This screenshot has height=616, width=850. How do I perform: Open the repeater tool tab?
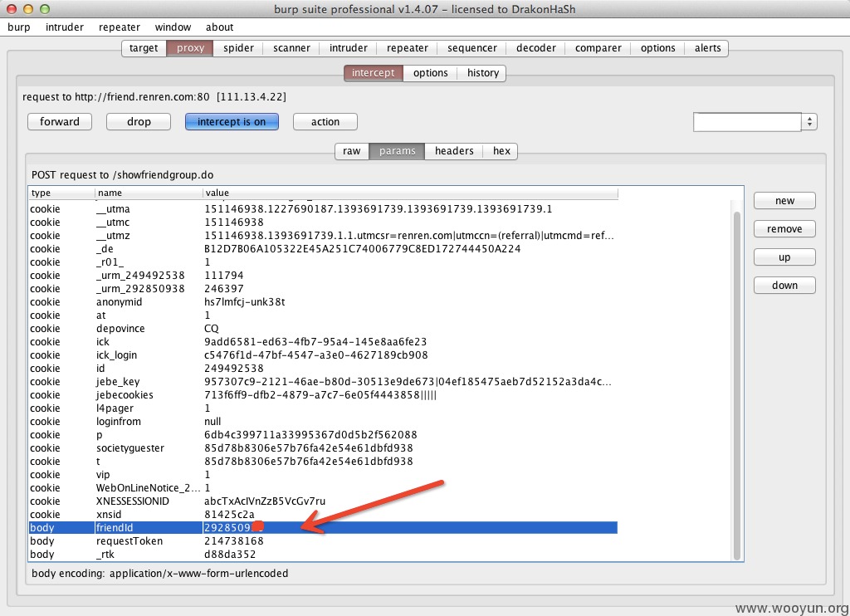407,48
